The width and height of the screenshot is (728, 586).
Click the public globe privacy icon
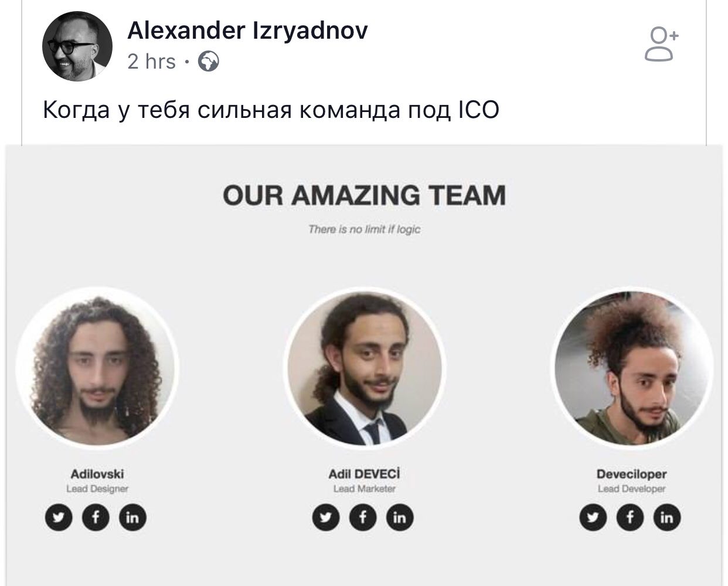coord(209,62)
